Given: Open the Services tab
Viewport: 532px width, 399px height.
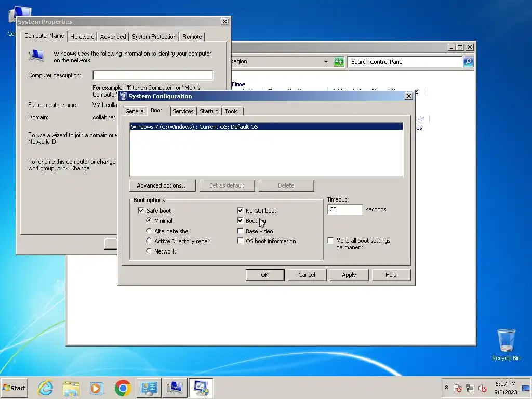Looking at the screenshot, I should point(183,111).
